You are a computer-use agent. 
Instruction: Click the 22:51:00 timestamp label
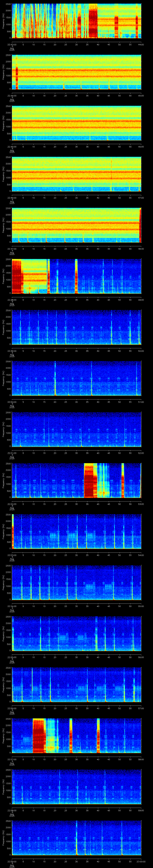[12, 453]
